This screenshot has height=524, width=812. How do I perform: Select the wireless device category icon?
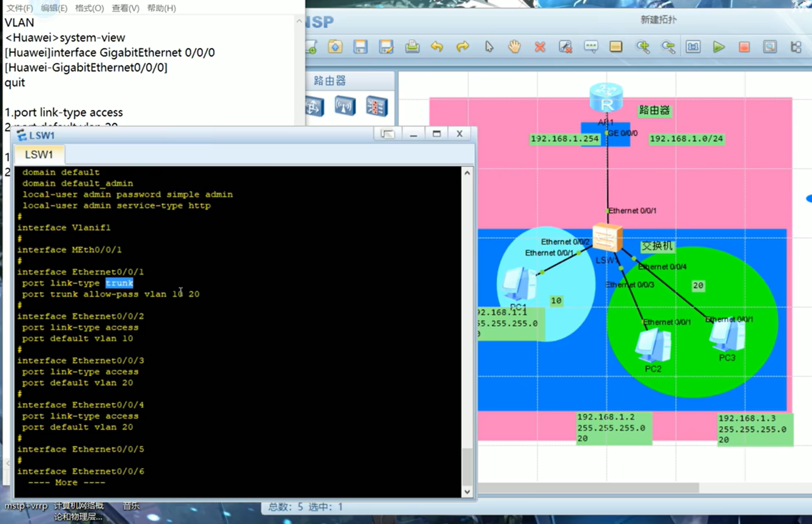pos(345,106)
